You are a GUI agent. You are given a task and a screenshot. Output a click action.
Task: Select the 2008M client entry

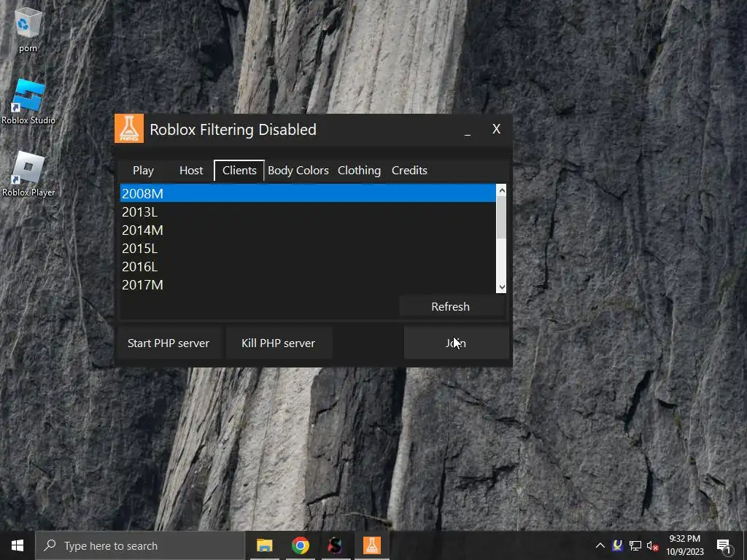tap(308, 193)
